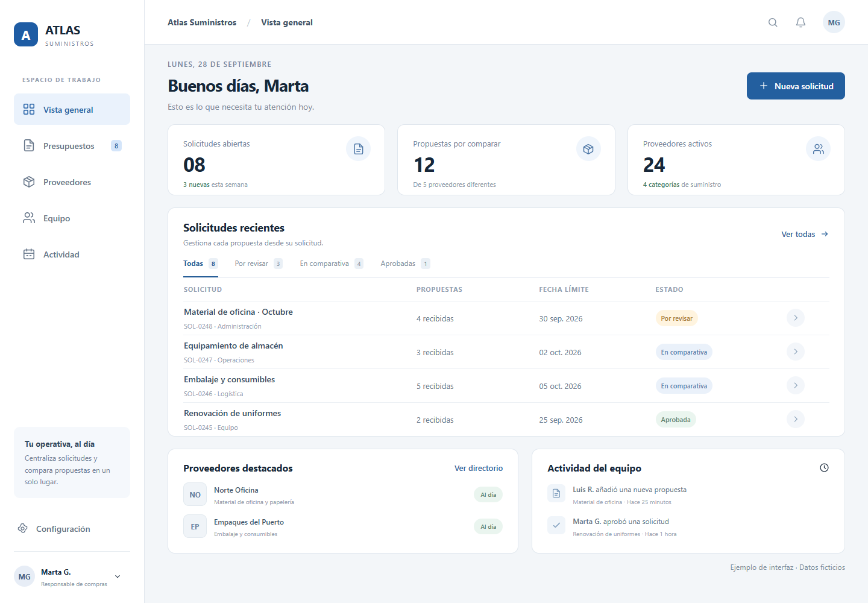The height and width of the screenshot is (603, 868).
Task: Select the Embalaje y consumibles request title
Action: pos(230,379)
